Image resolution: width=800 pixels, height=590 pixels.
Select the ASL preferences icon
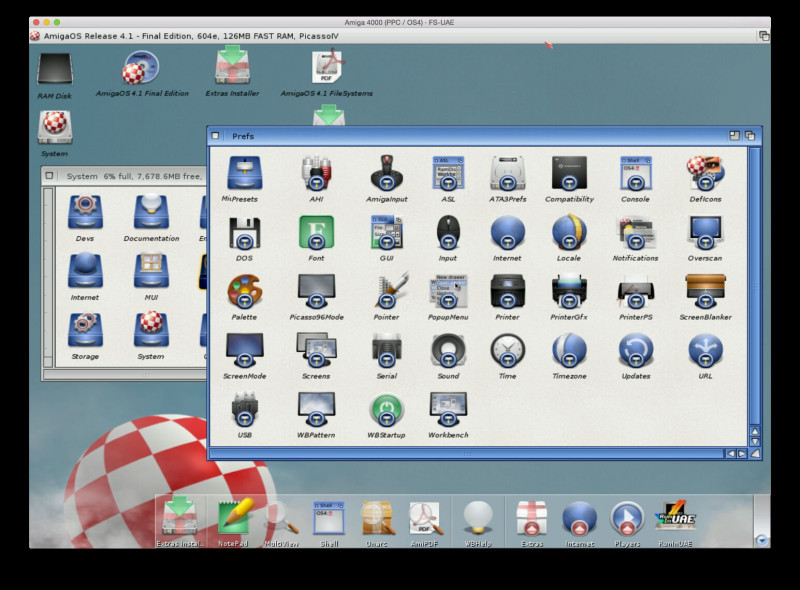(x=448, y=174)
